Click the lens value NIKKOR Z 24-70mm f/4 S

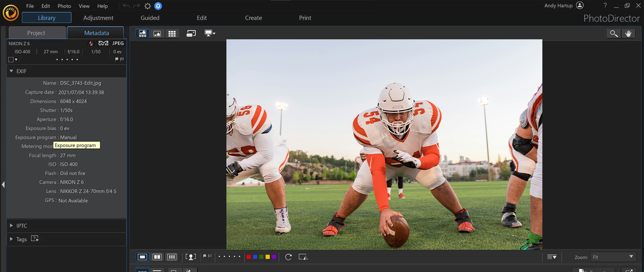88,191
